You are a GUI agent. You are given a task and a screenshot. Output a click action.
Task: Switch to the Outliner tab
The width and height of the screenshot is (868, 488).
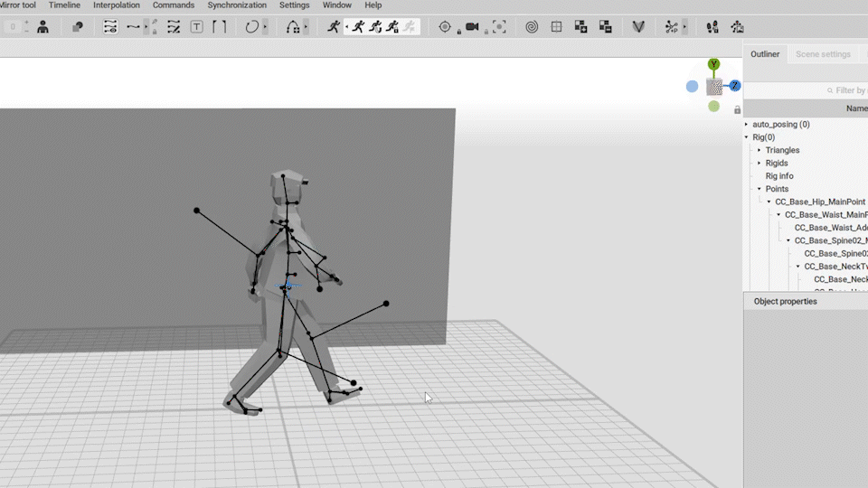765,54
